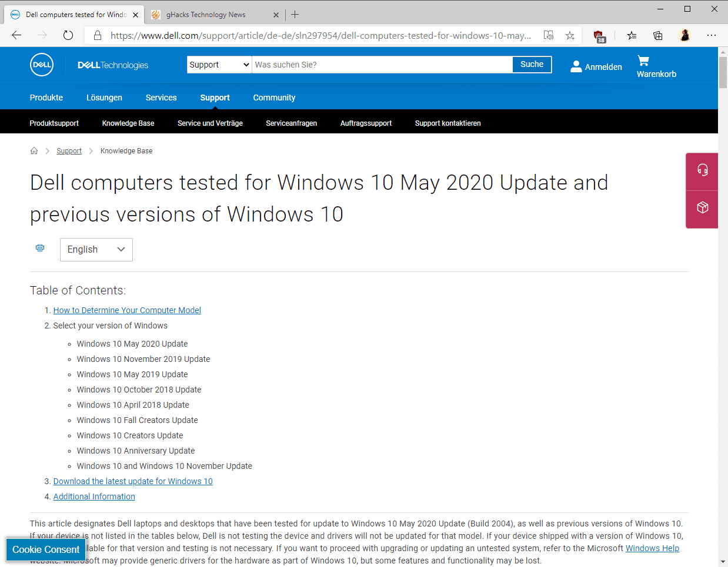Click the Anmelden sign-in text
This screenshot has height=567, width=728.
tap(603, 67)
